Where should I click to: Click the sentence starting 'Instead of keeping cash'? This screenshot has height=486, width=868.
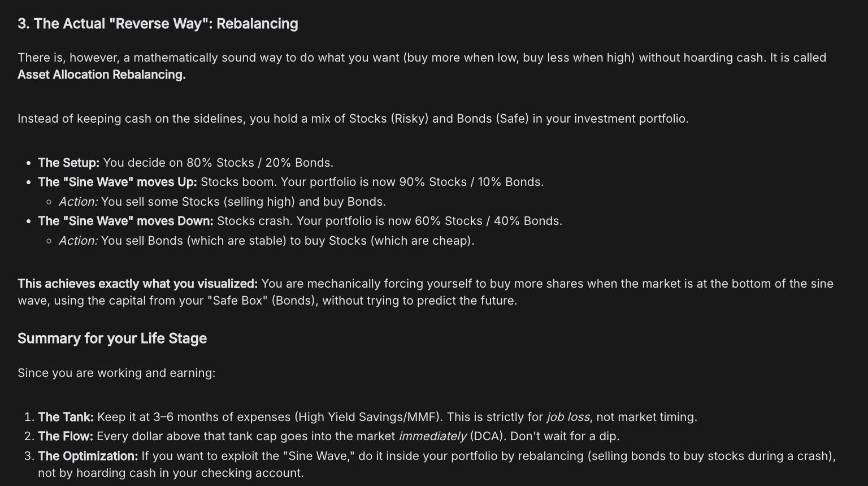(x=353, y=119)
